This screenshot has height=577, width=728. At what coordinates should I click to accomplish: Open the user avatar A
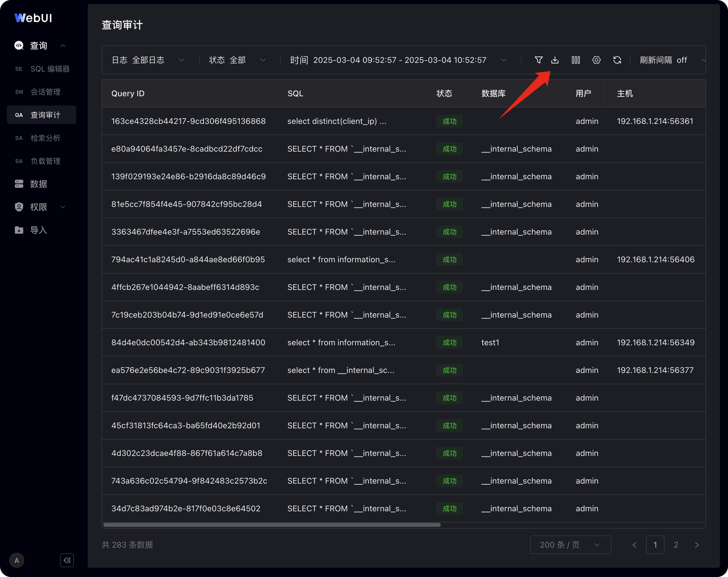16,560
